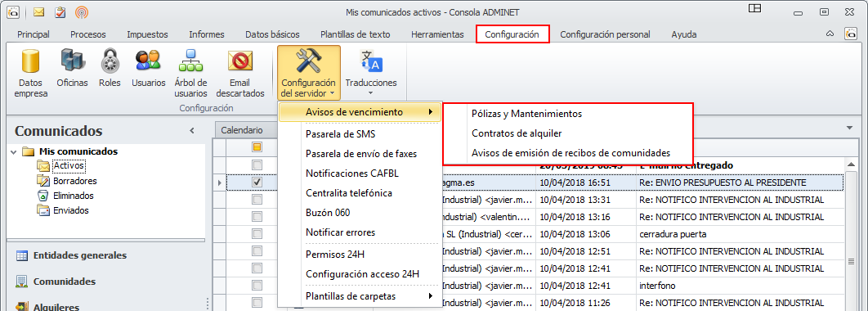This screenshot has width=868, height=311.
Task: Click the mail envelope icon in the title bar
Action: pos(38,11)
